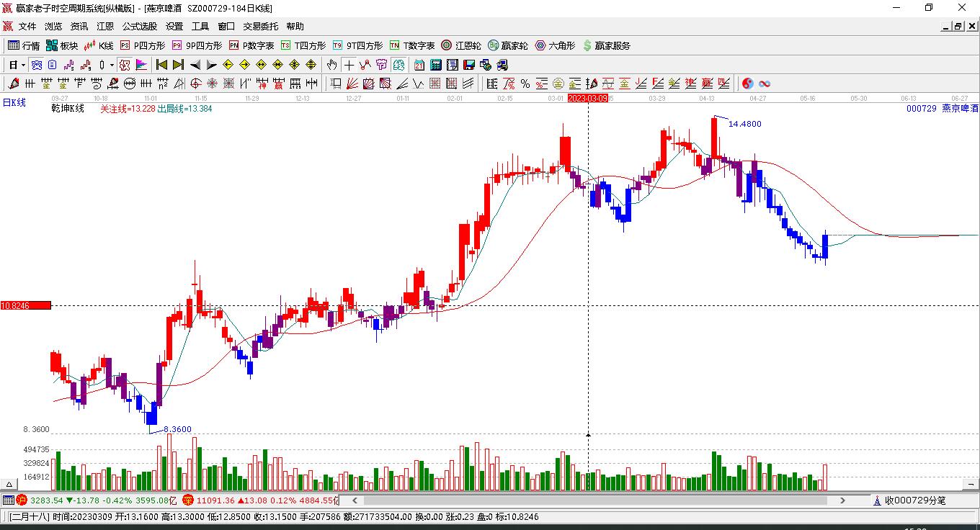Expand the 日 period dropdown arrow
The height and width of the screenshot is (530, 980).
pos(23,65)
